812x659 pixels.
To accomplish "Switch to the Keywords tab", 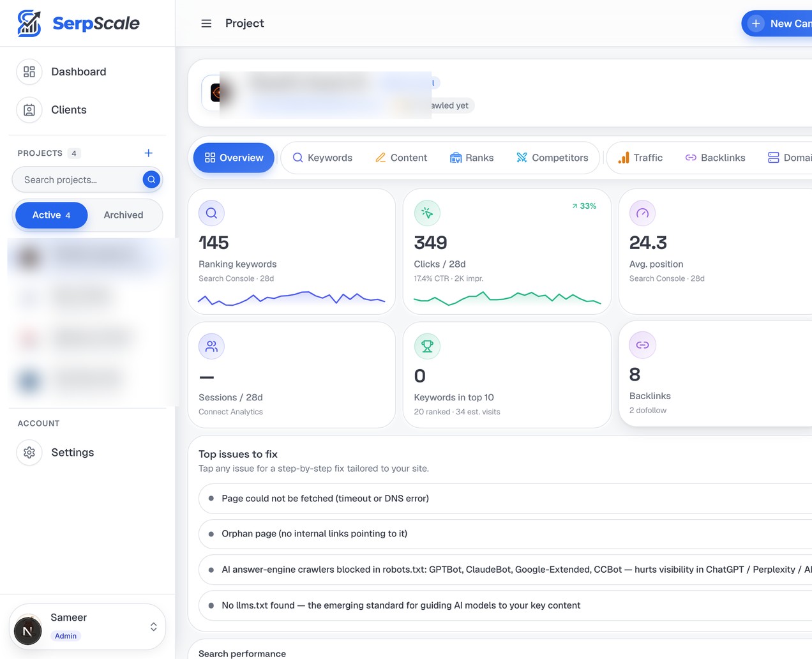I will tap(322, 158).
